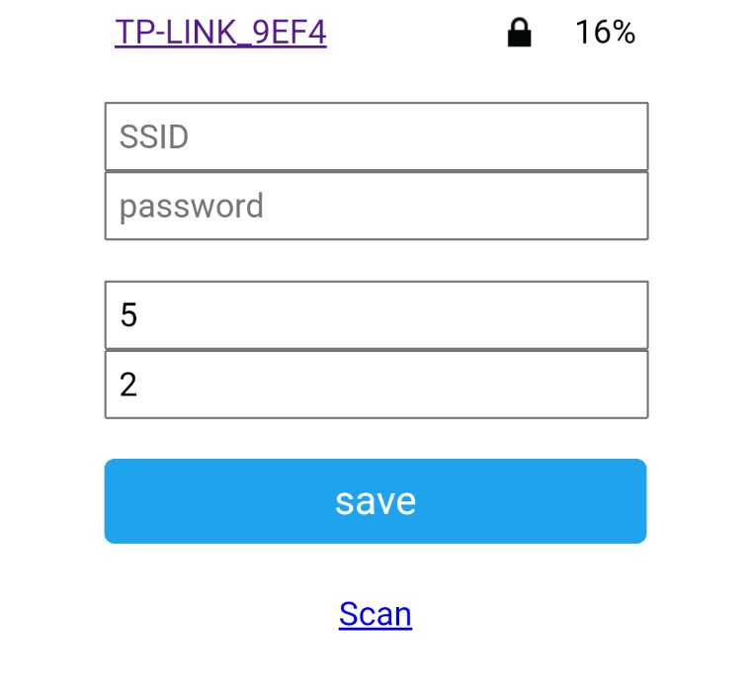This screenshot has width=751, height=700.
Task: Click the signal percentage next to the lock
Action: (605, 33)
